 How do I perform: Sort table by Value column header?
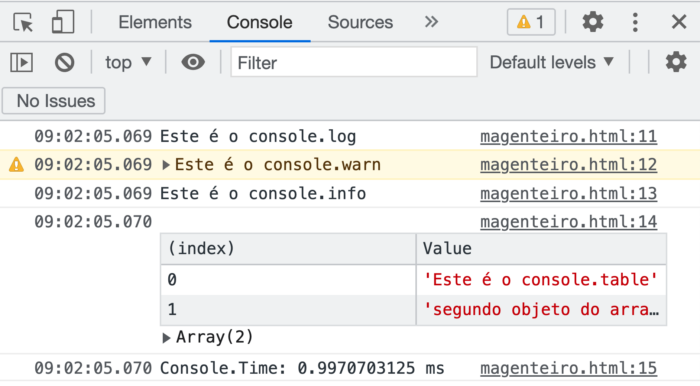point(541,249)
